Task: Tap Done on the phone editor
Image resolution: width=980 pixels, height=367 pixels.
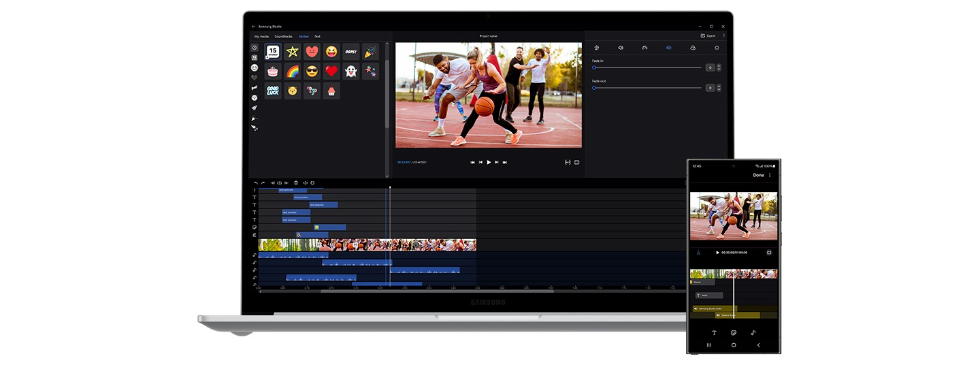Action: [758, 175]
